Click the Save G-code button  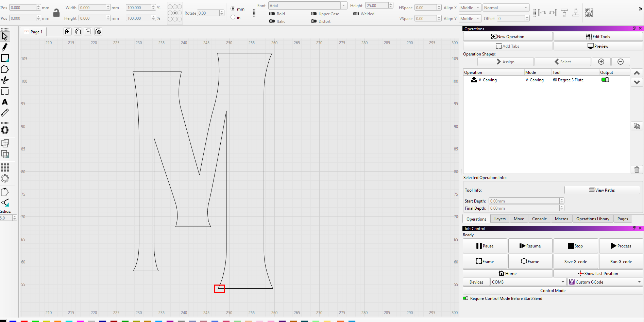click(x=575, y=261)
